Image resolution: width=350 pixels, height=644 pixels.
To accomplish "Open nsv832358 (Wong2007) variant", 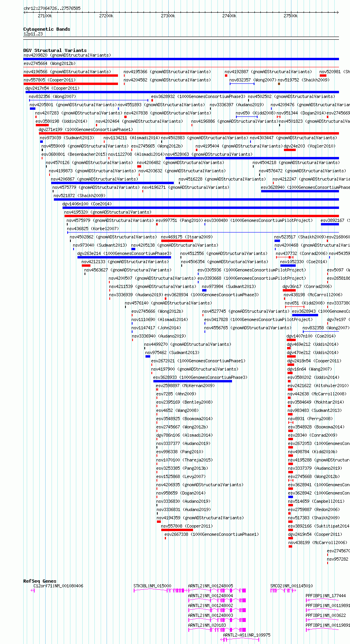I will pyautogui.click(x=321, y=332).
